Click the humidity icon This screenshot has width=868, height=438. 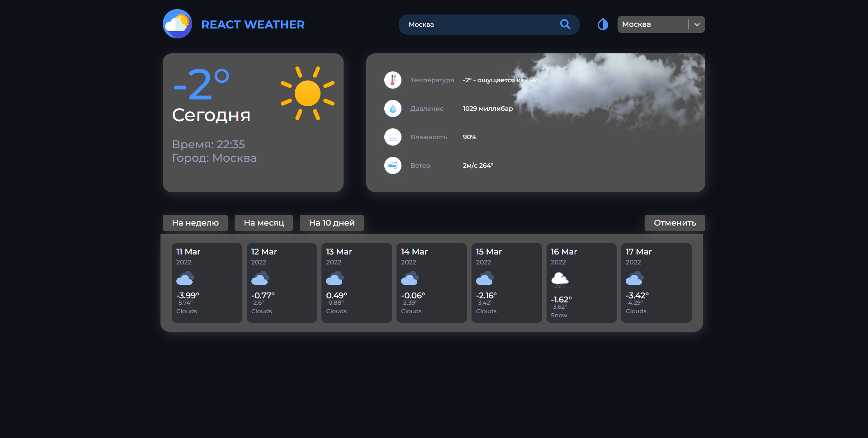click(393, 137)
